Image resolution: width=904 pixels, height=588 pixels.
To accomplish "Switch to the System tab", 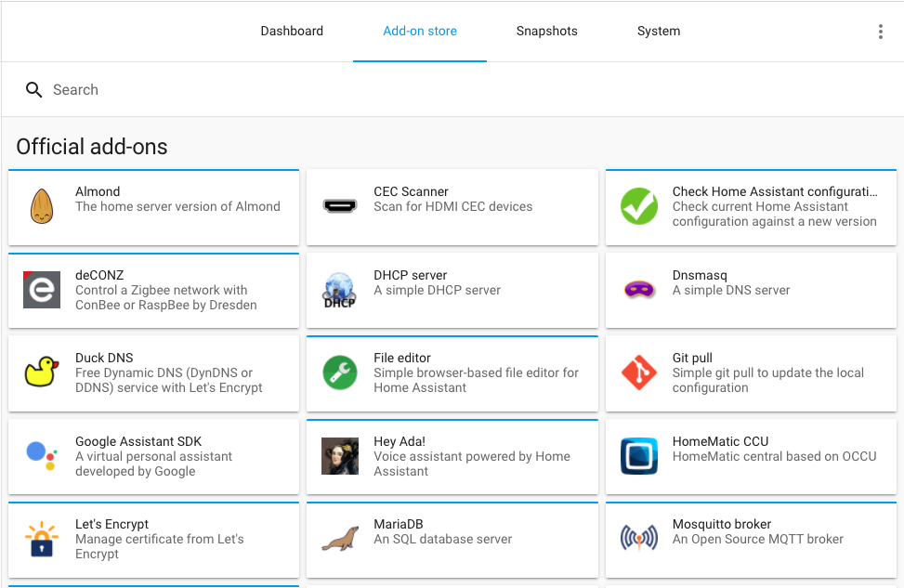I will [x=658, y=31].
